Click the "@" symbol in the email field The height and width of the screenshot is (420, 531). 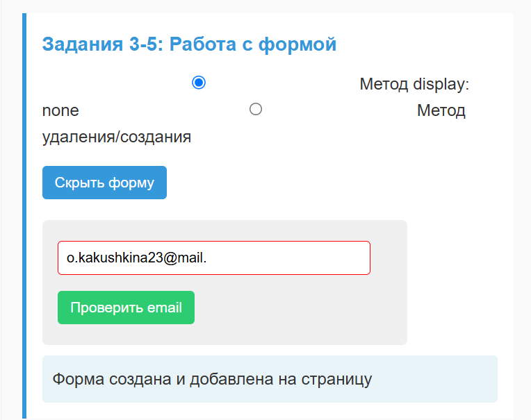point(170,258)
